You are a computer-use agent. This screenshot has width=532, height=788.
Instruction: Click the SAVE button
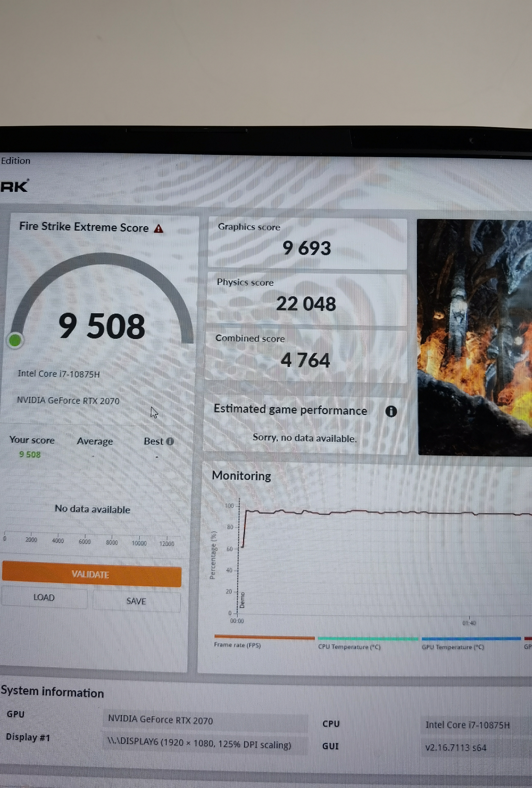coord(136,601)
